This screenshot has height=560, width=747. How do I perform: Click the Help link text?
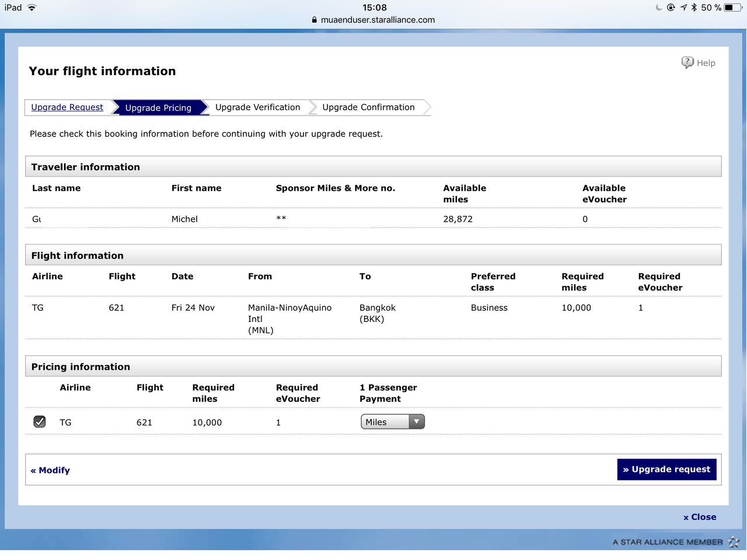[706, 63]
